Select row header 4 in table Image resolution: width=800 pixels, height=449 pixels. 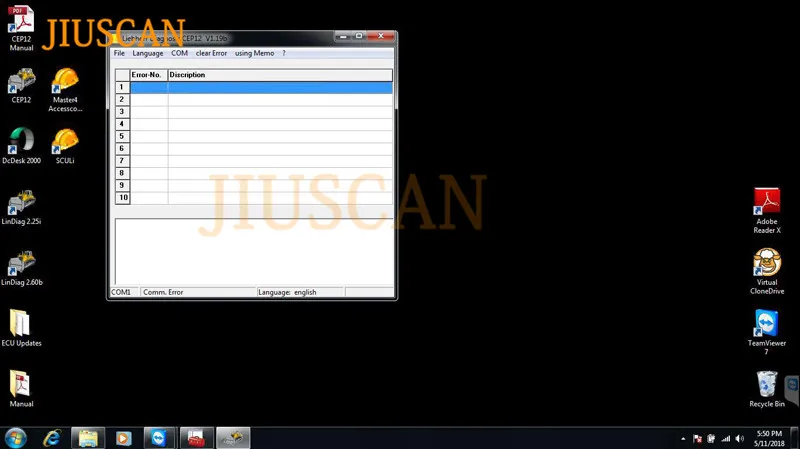[122, 124]
